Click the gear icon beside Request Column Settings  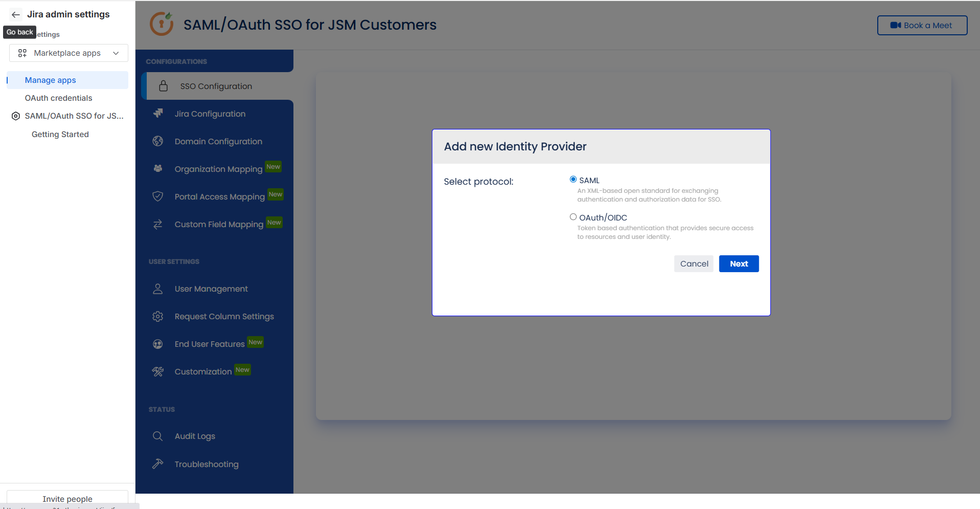158,316
